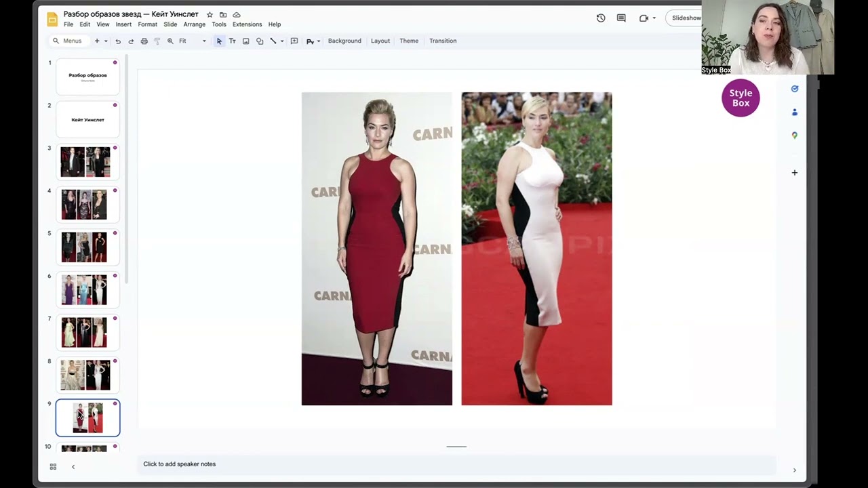Viewport: 868px width, 488px height.
Task: Open the View menu
Action: click(x=103, y=24)
